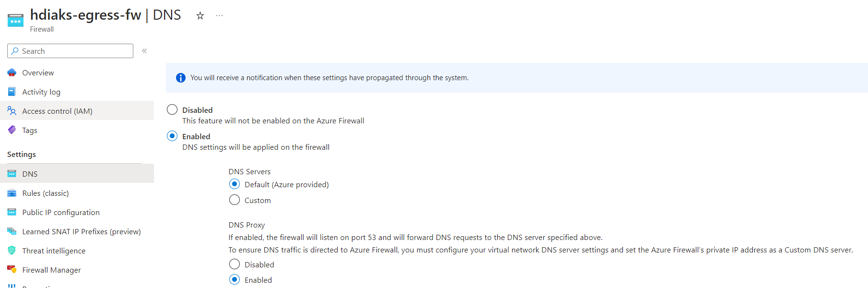
Task: Click the Overview cloud icon
Action: coord(12,72)
